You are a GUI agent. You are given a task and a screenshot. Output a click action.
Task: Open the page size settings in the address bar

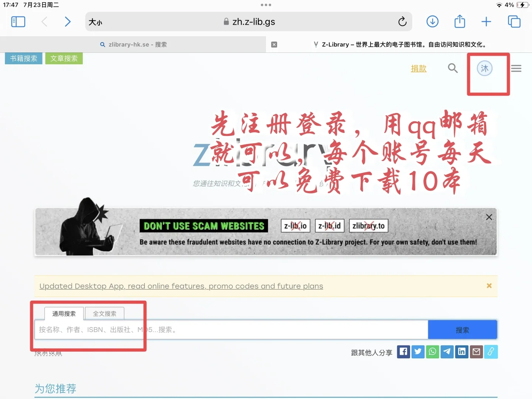(95, 22)
